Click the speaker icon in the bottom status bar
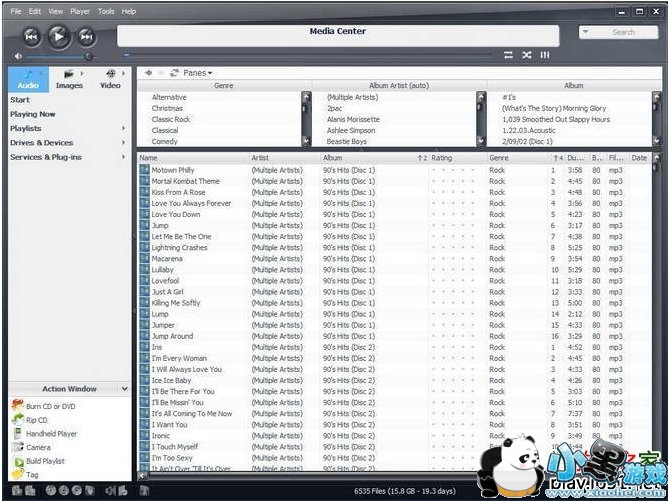Viewport: 669px width, 501px height. (x=110, y=491)
